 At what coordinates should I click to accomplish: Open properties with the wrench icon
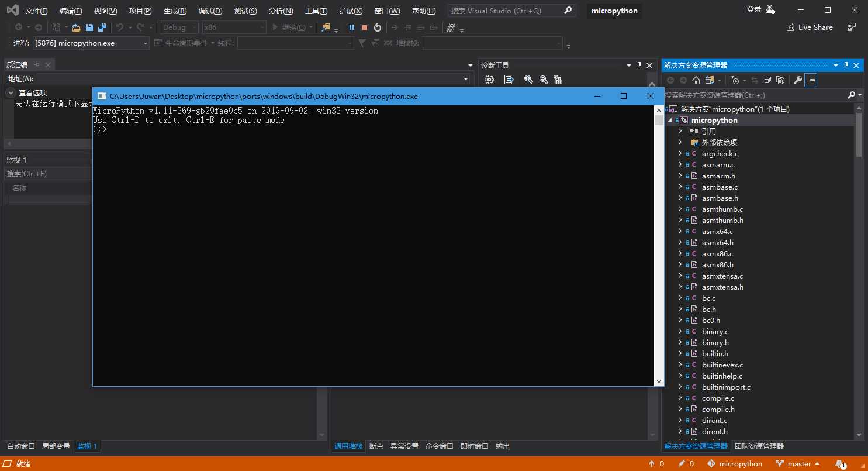click(797, 80)
